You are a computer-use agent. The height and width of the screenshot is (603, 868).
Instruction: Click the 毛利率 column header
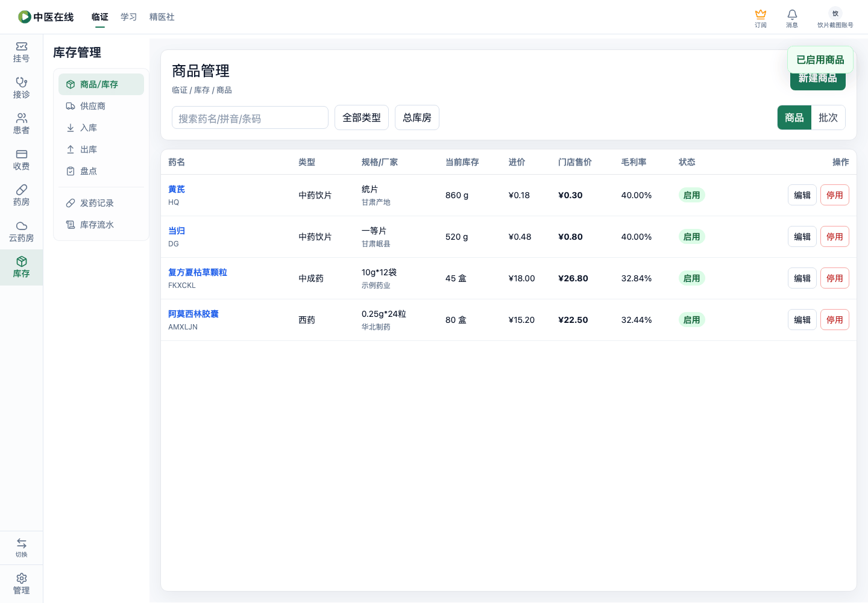click(634, 162)
